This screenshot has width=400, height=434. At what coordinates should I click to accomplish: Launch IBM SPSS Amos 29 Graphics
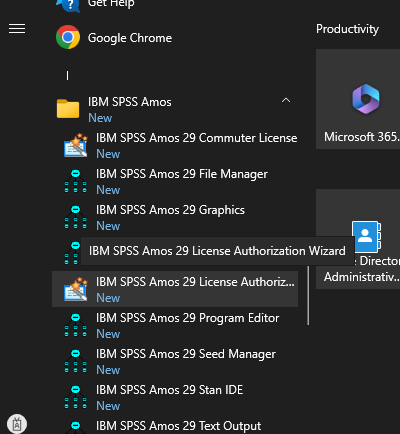tap(175, 217)
